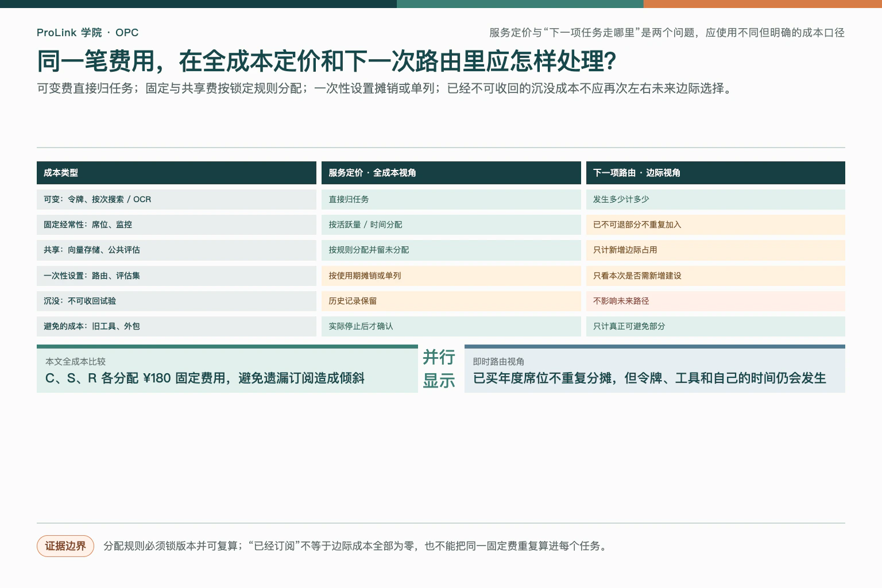Click the cell 只计新增边际占用
Viewport: 882px width, 588px height.
click(x=715, y=250)
